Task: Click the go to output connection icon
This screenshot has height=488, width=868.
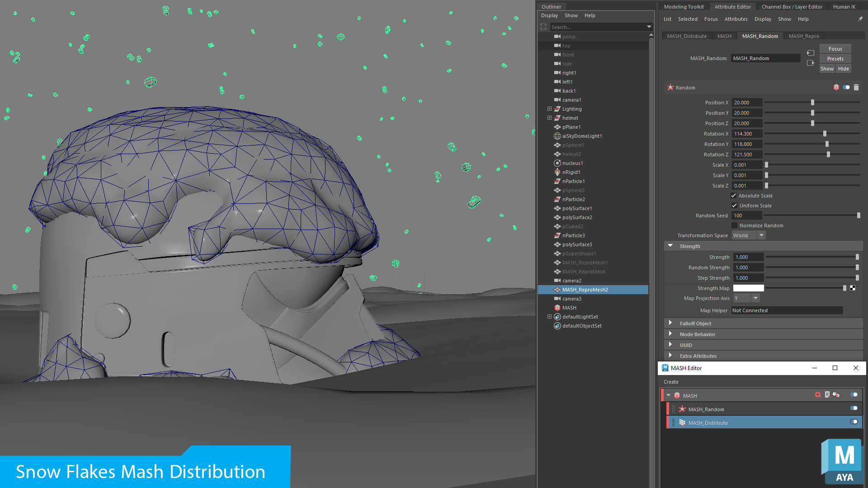Action: pos(811,63)
